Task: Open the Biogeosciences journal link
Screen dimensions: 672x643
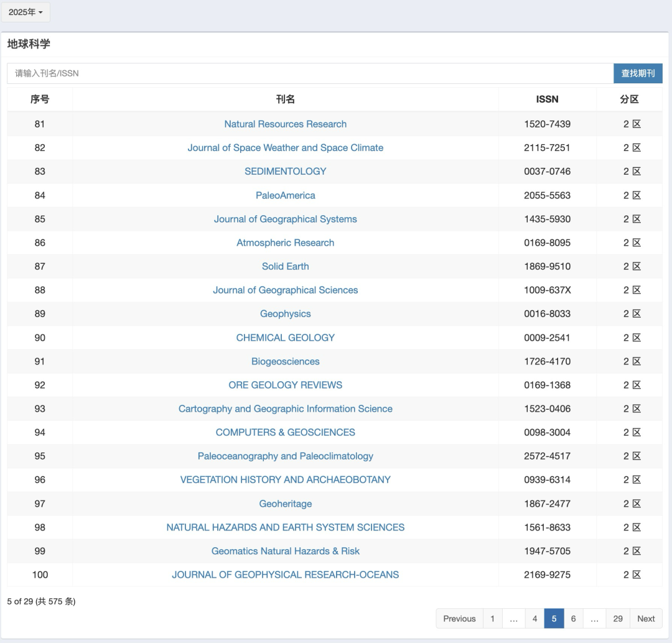Action: pyautogui.click(x=286, y=361)
